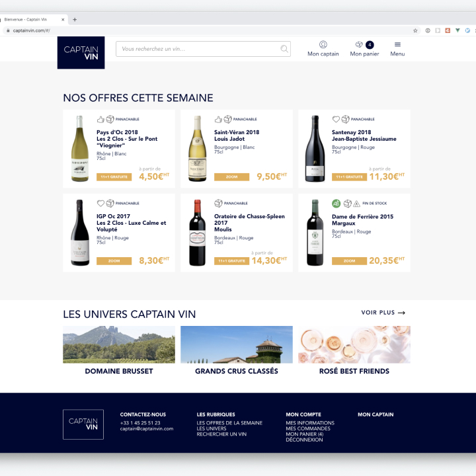Click ZOOM button on Saint-Véran 2018
Image resolution: width=476 pixels, height=476 pixels.
coord(231,177)
